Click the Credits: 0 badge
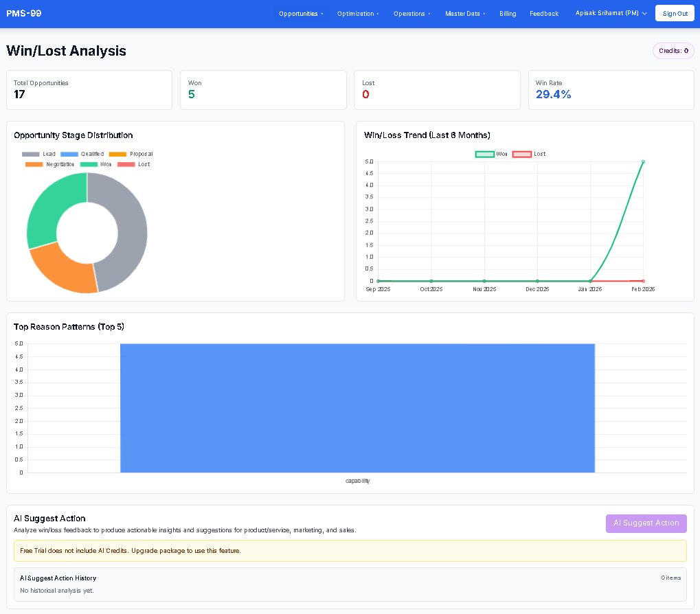The image size is (700, 614). coord(673,51)
